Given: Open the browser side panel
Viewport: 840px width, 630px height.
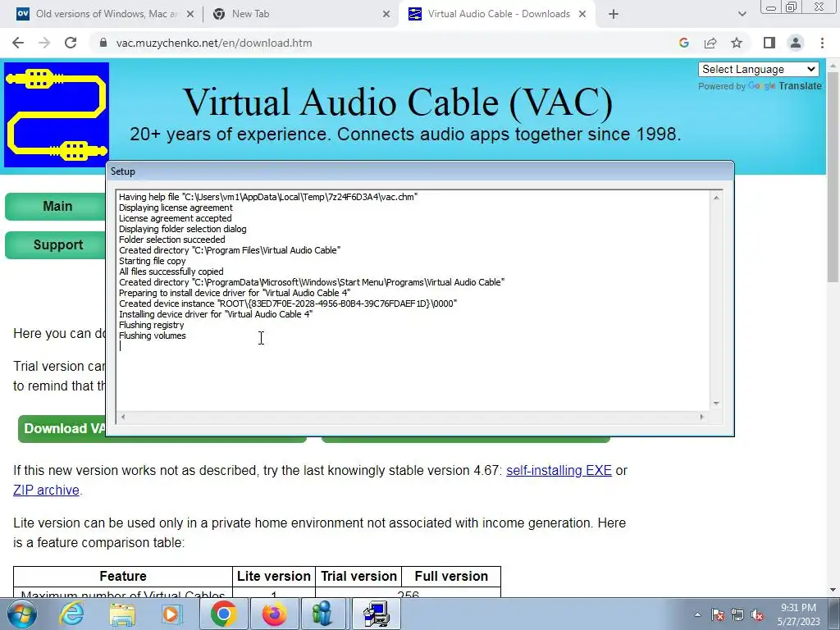Looking at the screenshot, I should (x=769, y=43).
